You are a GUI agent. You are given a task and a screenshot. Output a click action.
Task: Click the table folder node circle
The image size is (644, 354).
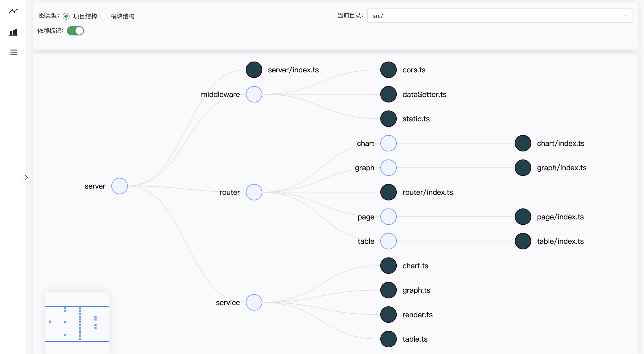(388, 241)
